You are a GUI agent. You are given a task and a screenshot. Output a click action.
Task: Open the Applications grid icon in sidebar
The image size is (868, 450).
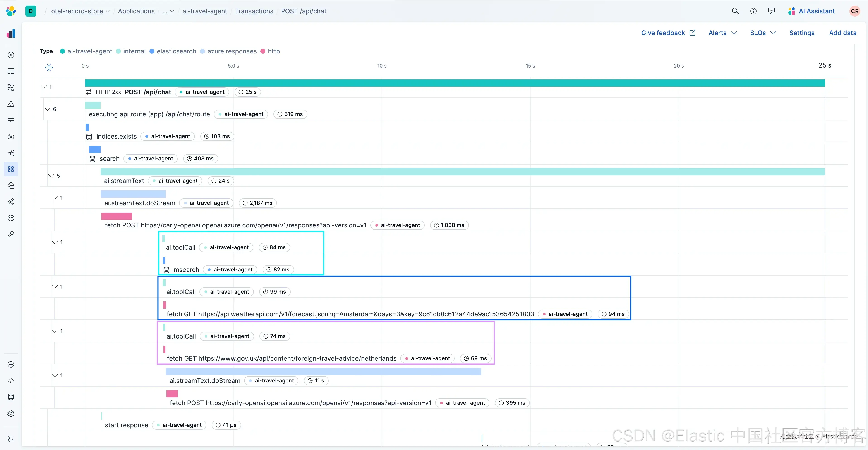pyautogui.click(x=11, y=169)
